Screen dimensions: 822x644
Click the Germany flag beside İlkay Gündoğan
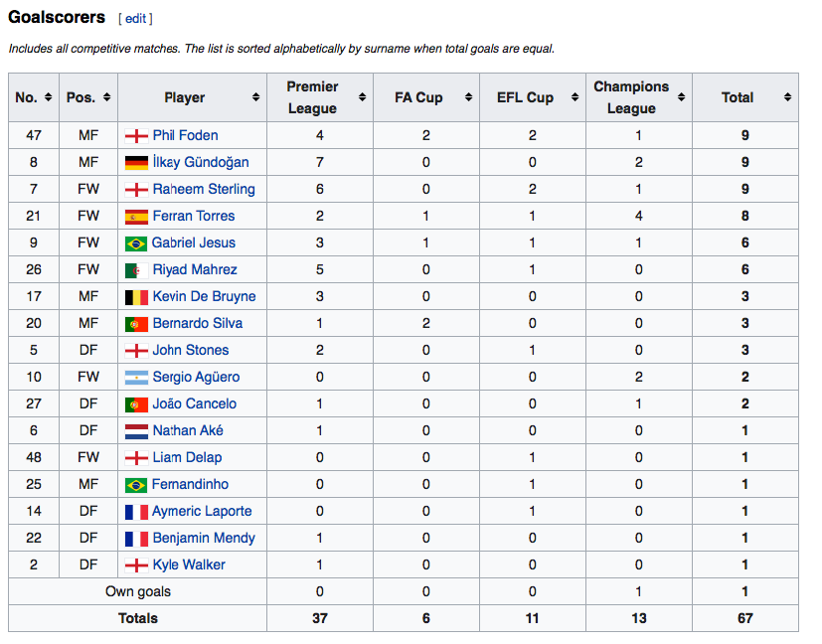(x=136, y=163)
